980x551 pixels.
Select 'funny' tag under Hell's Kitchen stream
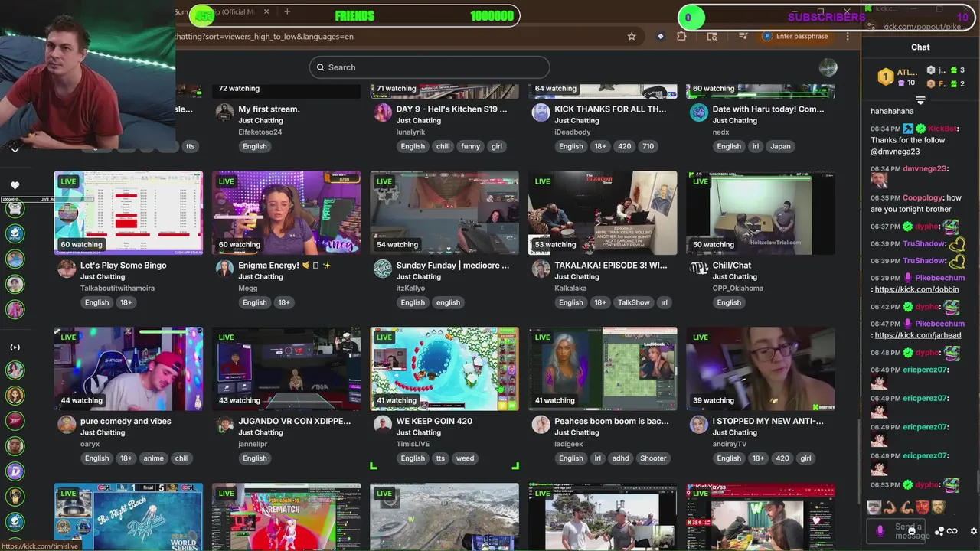471,146
